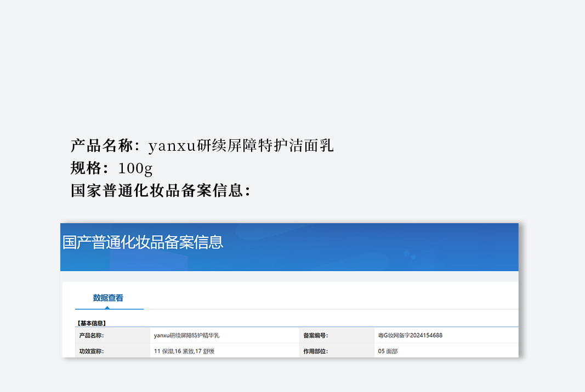
Task: Select filing number 粤G妆网备字2024154688
Action: click(x=410, y=336)
